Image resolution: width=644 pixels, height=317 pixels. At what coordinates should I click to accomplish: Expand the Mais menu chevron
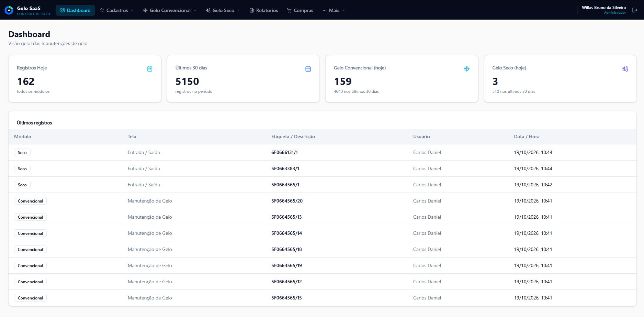click(x=343, y=10)
